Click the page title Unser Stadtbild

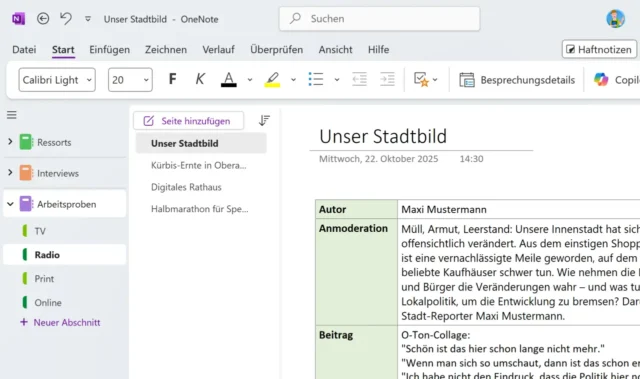click(383, 136)
